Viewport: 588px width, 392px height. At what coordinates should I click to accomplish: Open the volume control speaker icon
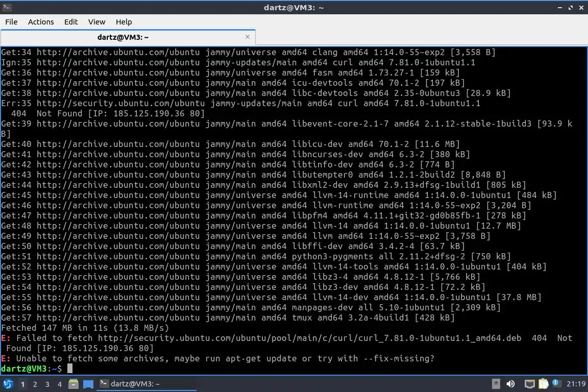(x=510, y=384)
